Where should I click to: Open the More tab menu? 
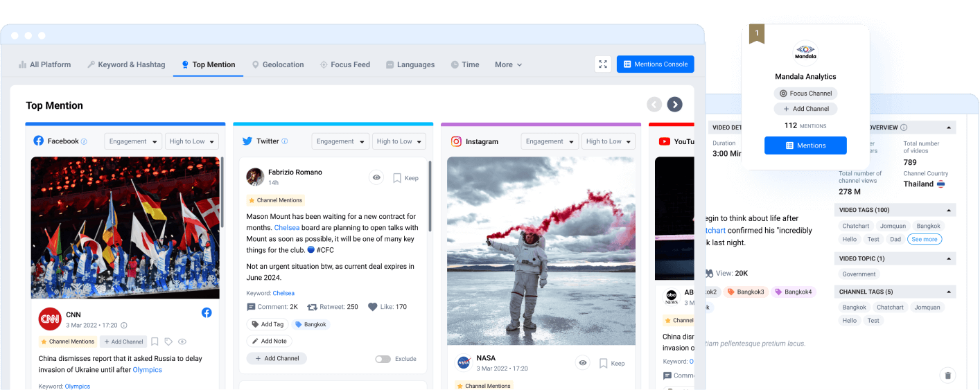[508, 64]
